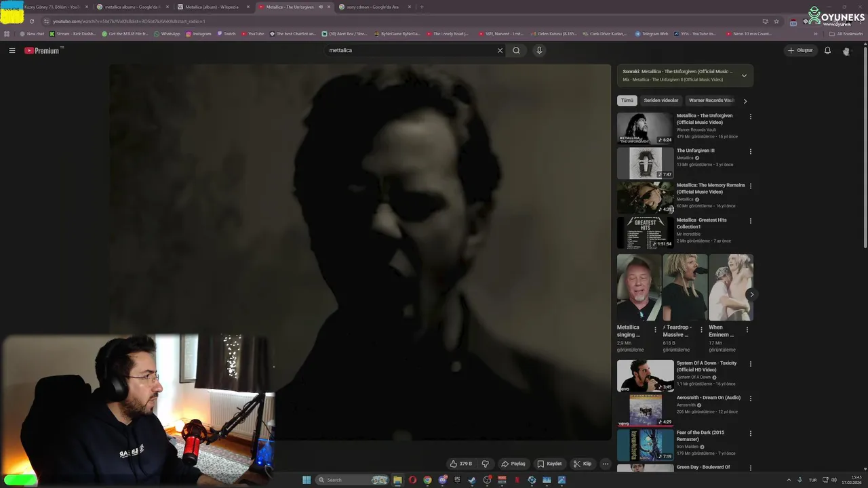
Task: Select the Tümü filter chip
Action: (627, 100)
